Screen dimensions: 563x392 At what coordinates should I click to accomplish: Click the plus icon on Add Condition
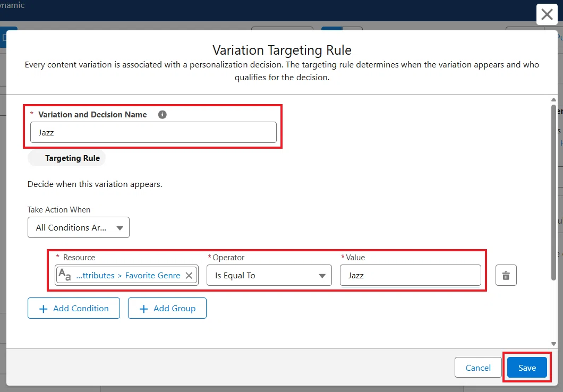[43, 309]
